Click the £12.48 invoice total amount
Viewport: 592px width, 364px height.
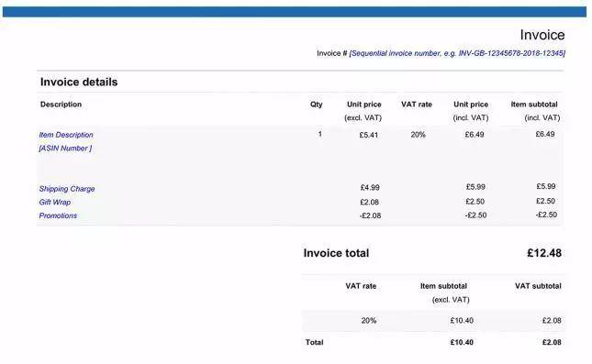click(x=544, y=253)
